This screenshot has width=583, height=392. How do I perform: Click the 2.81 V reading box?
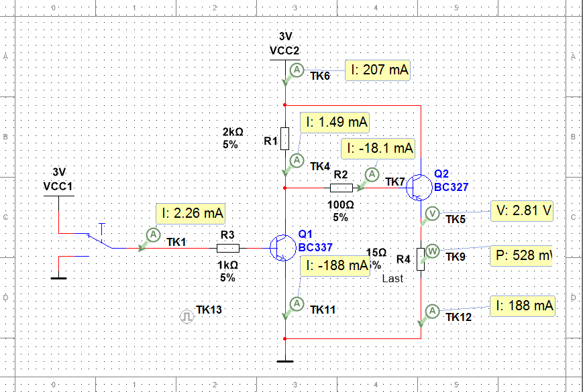pyautogui.click(x=521, y=211)
